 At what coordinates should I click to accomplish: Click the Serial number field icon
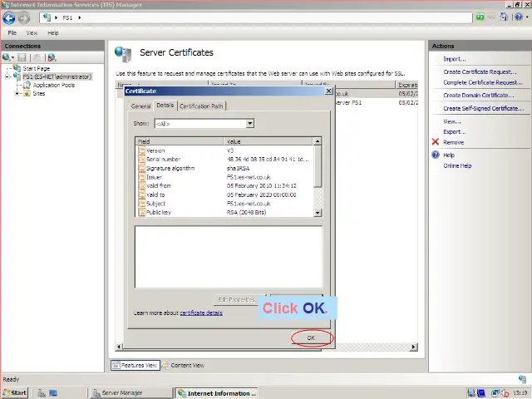tap(141, 159)
